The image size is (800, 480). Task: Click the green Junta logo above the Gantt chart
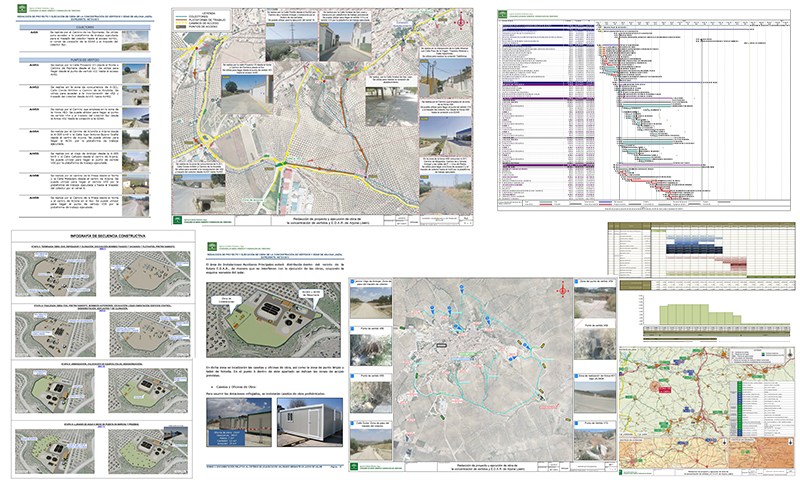point(503,14)
